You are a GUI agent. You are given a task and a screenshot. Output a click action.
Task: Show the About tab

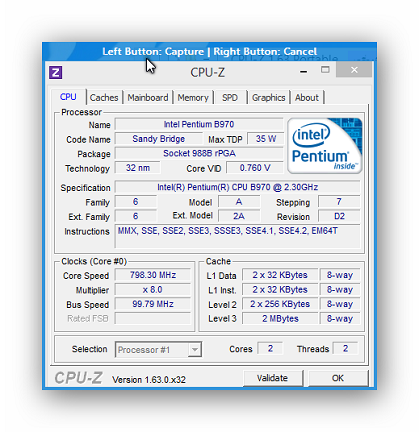click(x=307, y=98)
